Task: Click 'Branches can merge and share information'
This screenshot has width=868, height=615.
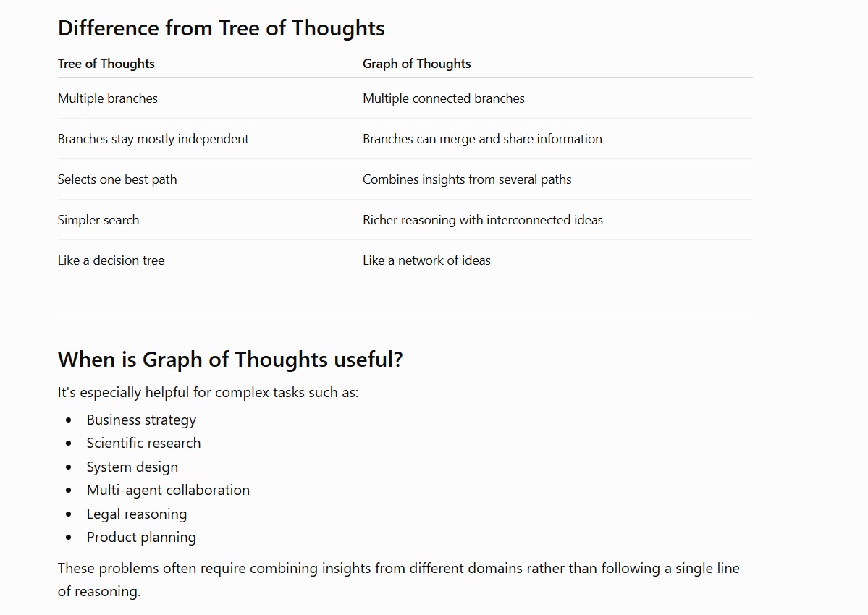Action: [482, 139]
